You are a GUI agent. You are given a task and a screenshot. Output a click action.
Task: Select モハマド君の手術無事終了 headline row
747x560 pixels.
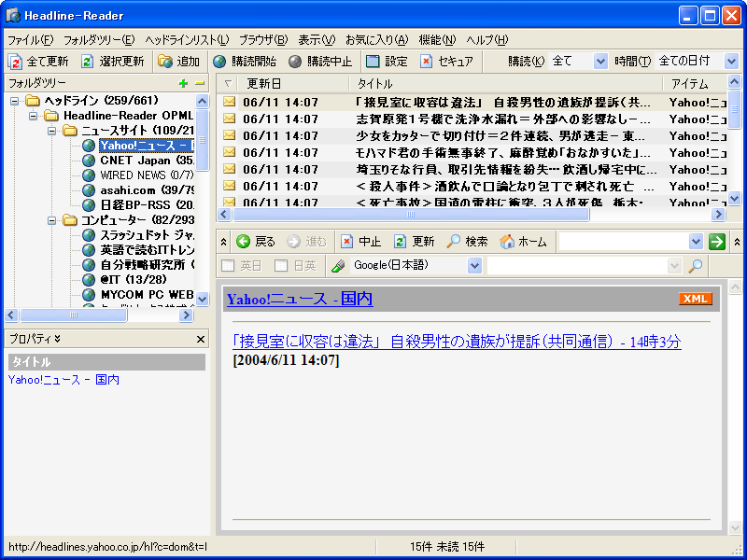click(x=472, y=152)
